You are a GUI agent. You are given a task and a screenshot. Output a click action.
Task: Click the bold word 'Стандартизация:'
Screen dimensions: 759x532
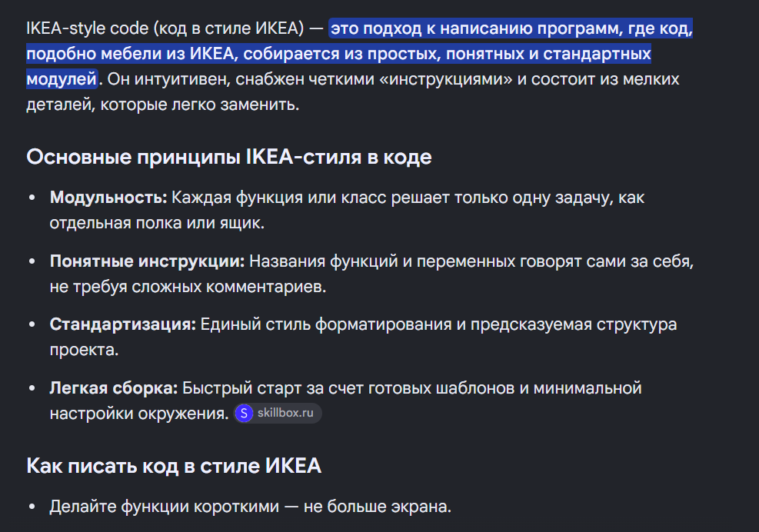tap(123, 324)
